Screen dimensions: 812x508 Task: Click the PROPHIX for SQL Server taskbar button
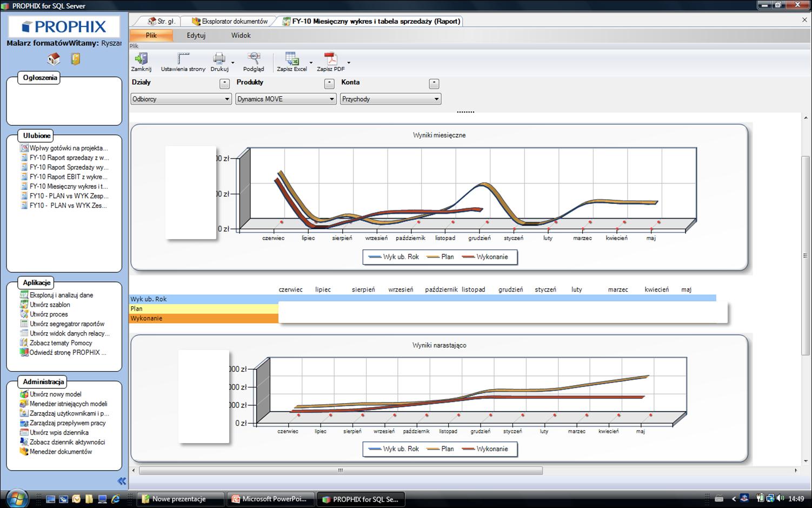tap(361, 499)
